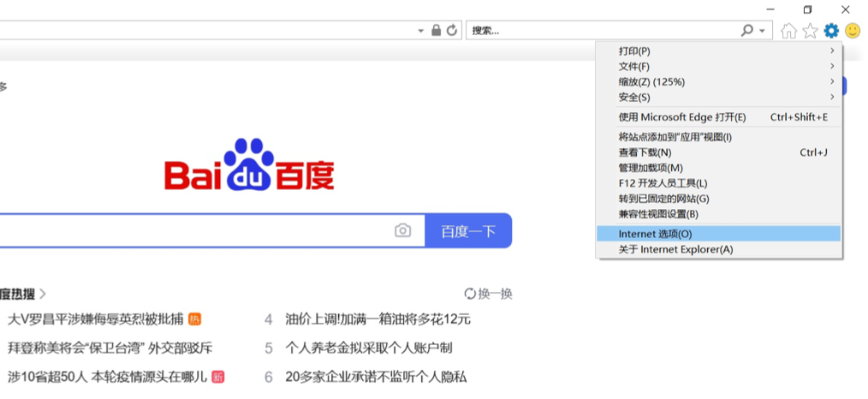Open 兼容性视图设置(B)
868x399 pixels.
718,214
